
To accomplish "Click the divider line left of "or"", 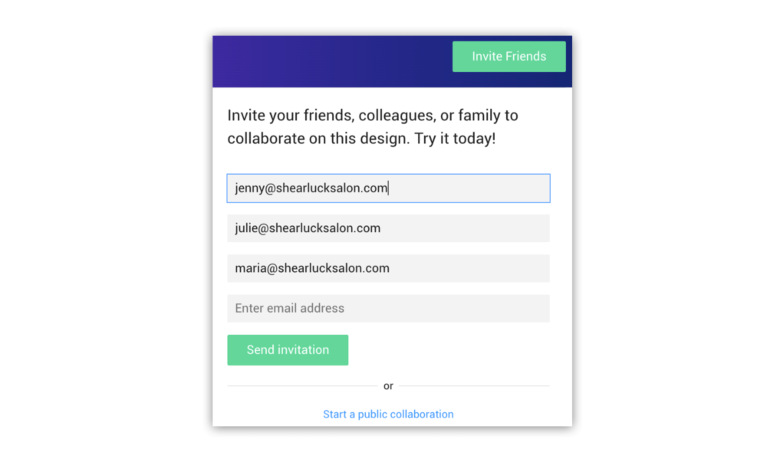I will [x=300, y=386].
